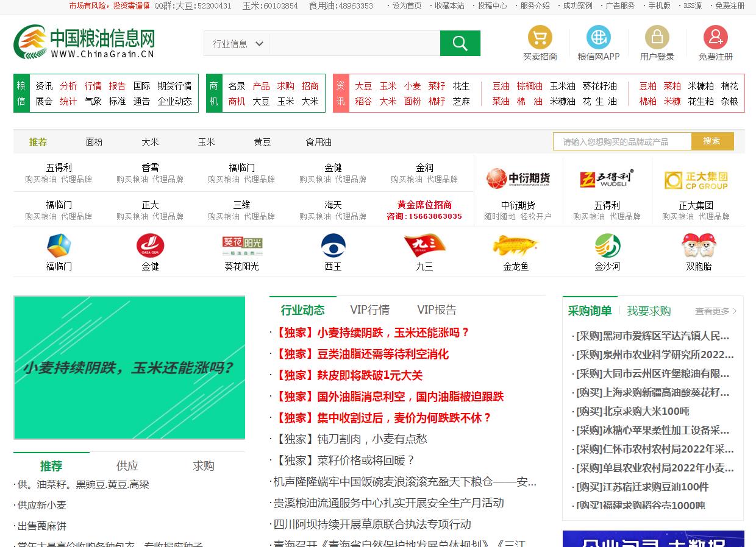Screen dimensions: 756x547
Task: Click the 黄金席位招商 ad text
Action: coord(425,205)
